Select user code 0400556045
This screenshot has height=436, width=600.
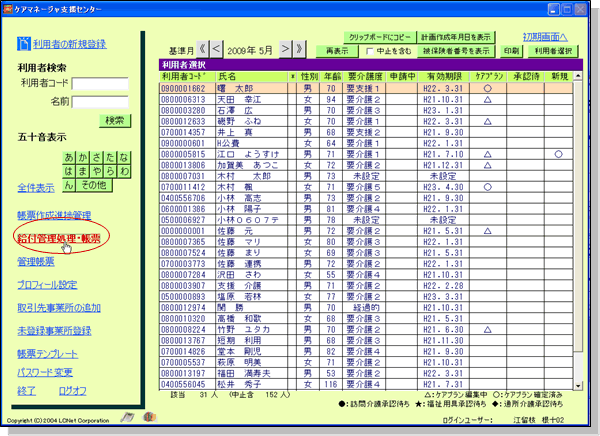click(183, 384)
